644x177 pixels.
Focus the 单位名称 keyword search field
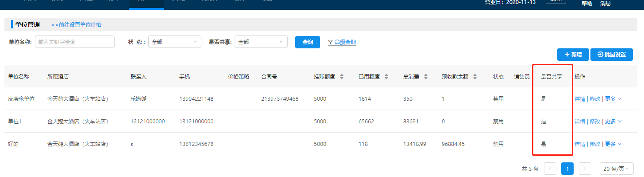pos(75,42)
